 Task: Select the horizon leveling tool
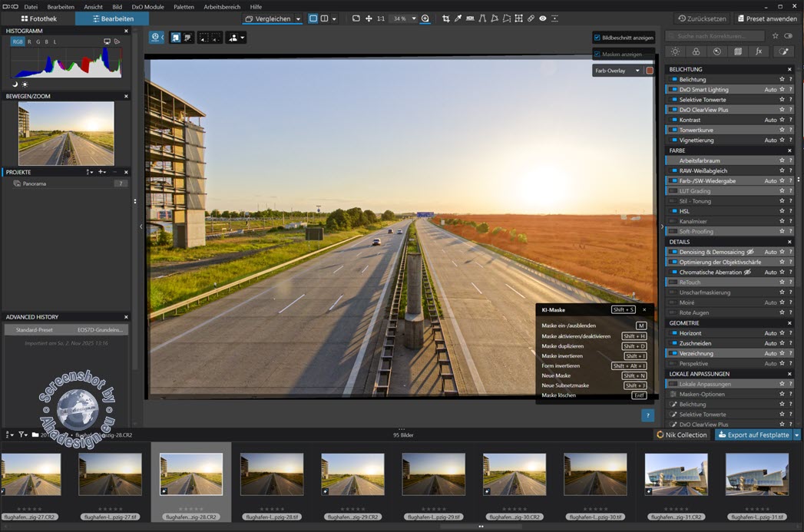[470, 18]
